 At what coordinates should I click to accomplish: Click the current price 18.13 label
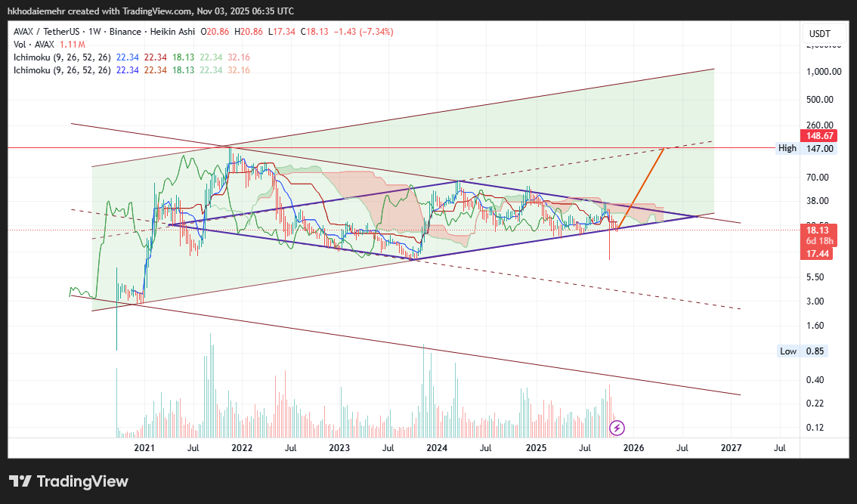819,230
